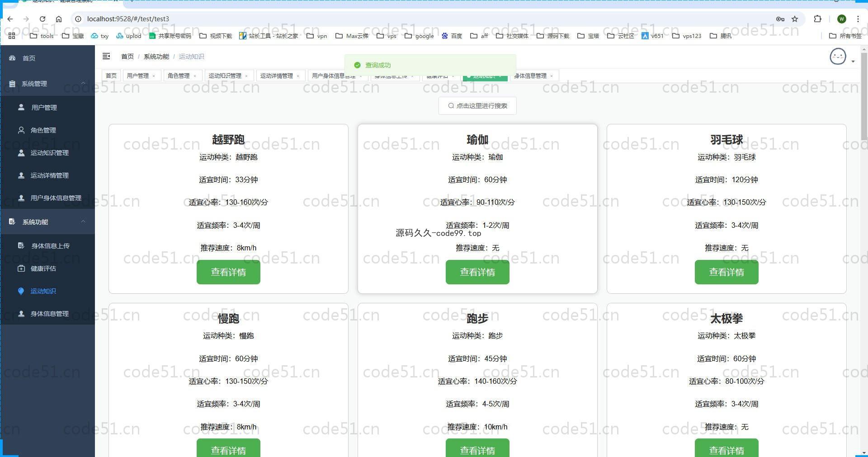Click the 越野跑 card title
This screenshot has height=457, width=868.
click(x=228, y=140)
